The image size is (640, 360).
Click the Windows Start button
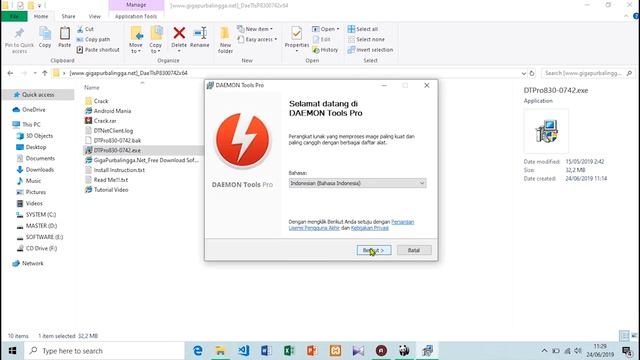[x=12, y=351]
